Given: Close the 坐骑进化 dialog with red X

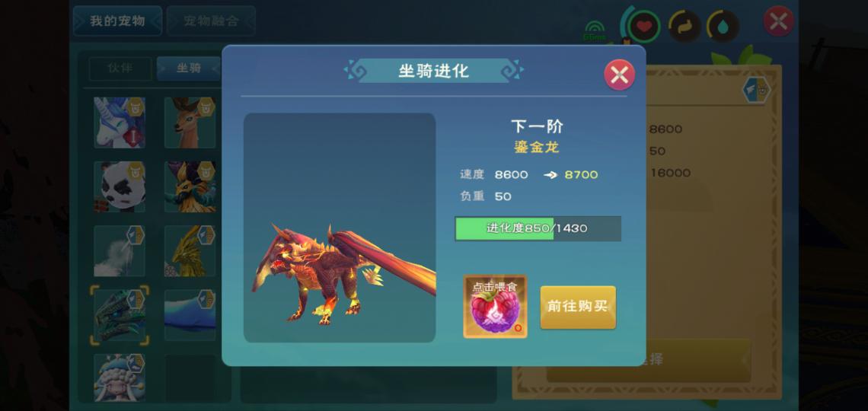Looking at the screenshot, I should click(x=619, y=75).
